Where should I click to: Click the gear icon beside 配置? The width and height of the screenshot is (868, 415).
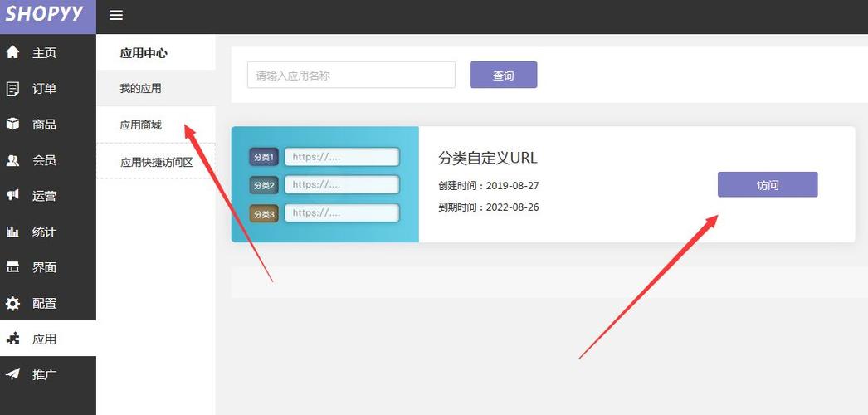coord(12,303)
